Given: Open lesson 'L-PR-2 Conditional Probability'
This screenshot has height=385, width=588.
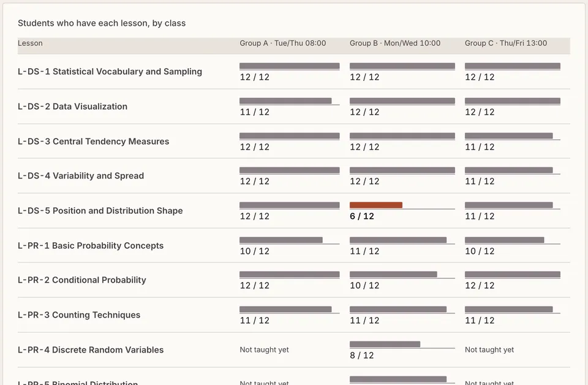Looking at the screenshot, I should click(81, 280).
